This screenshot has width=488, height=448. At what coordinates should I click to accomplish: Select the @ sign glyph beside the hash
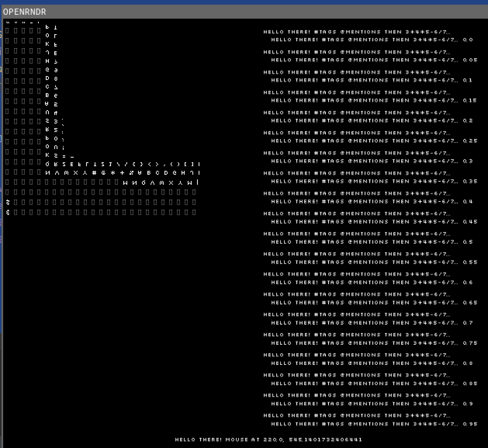pyautogui.click(x=104, y=173)
